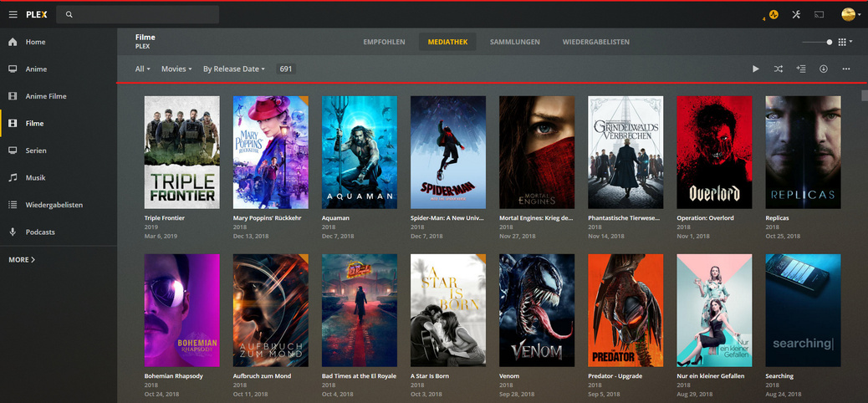Click the Bad Times at the El Royale title
The width and height of the screenshot is (868, 403).
360,376
